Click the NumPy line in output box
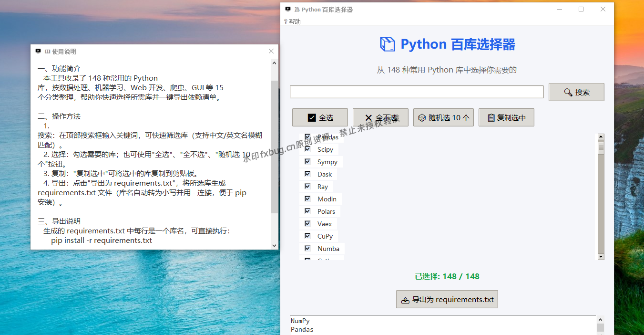 [300, 321]
